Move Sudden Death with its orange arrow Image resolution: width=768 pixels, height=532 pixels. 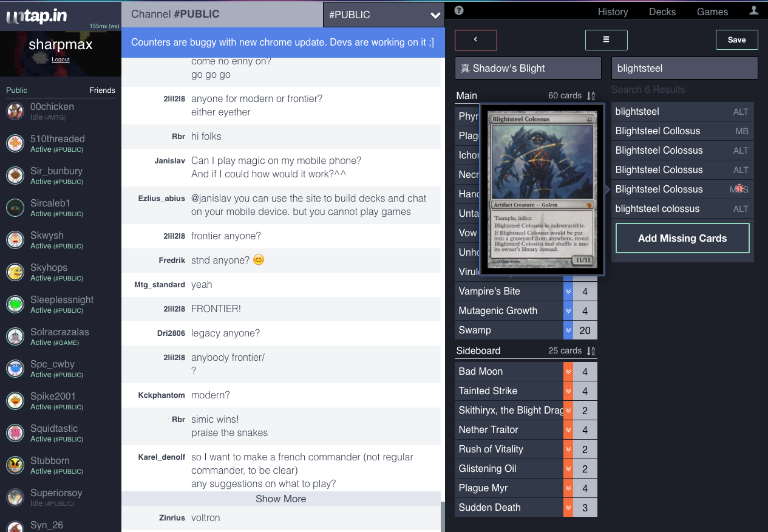(x=568, y=508)
